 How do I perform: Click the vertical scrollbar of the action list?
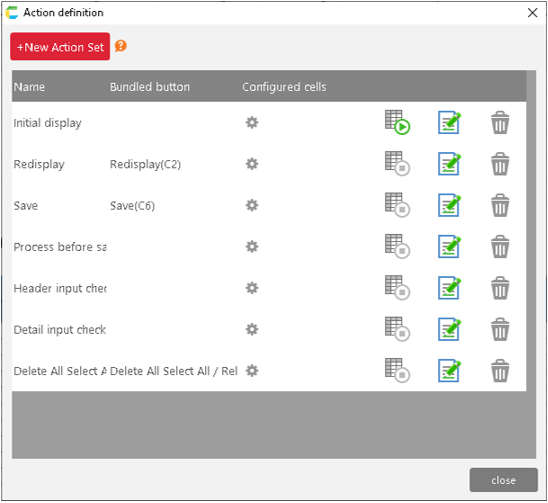[x=531, y=264]
